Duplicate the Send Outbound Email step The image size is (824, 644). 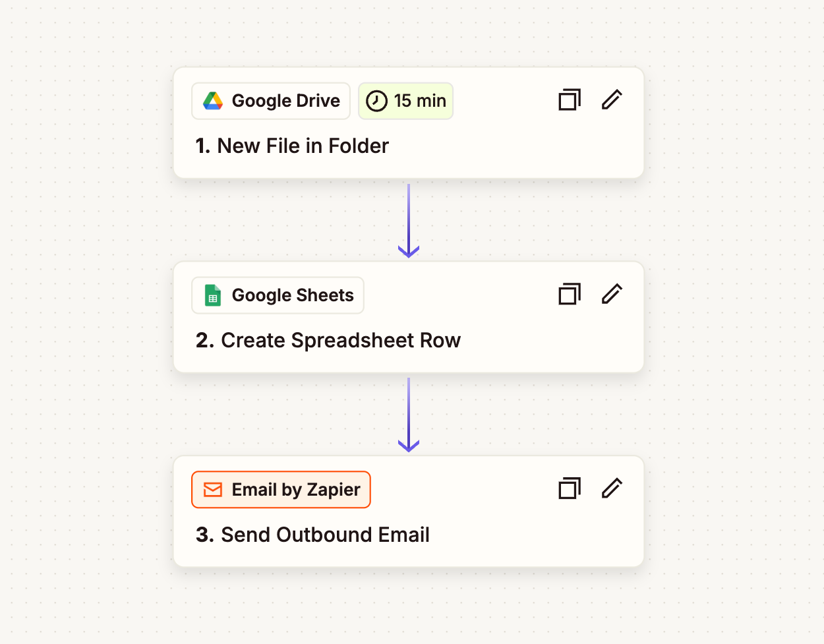point(570,488)
